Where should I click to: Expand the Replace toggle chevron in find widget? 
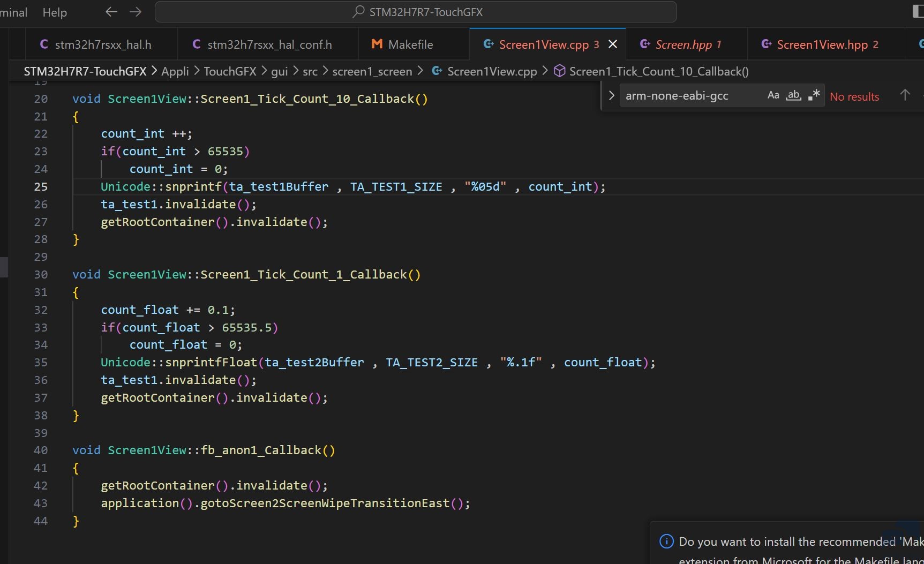pyautogui.click(x=611, y=96)
